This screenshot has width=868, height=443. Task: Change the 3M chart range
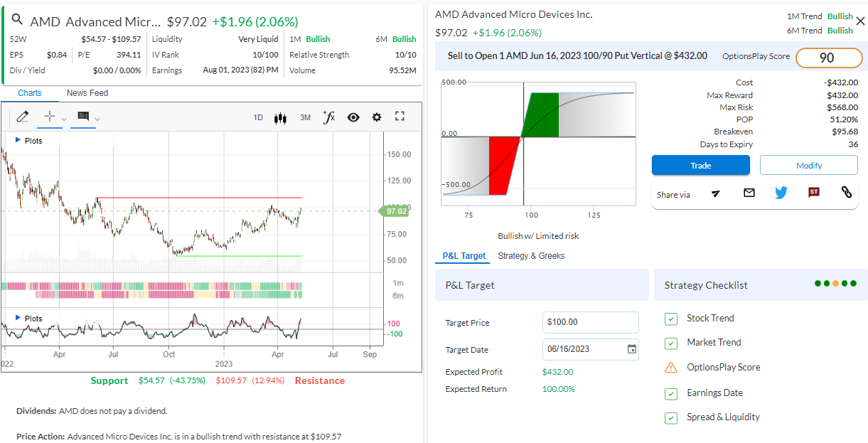point(305,117)
